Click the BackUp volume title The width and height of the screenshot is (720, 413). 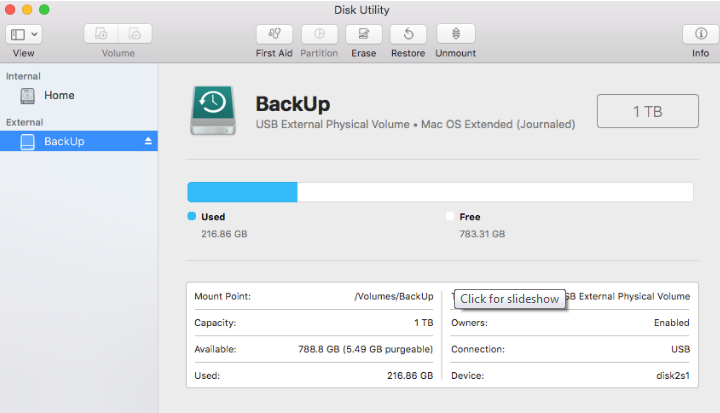click(x=293, y=104)
